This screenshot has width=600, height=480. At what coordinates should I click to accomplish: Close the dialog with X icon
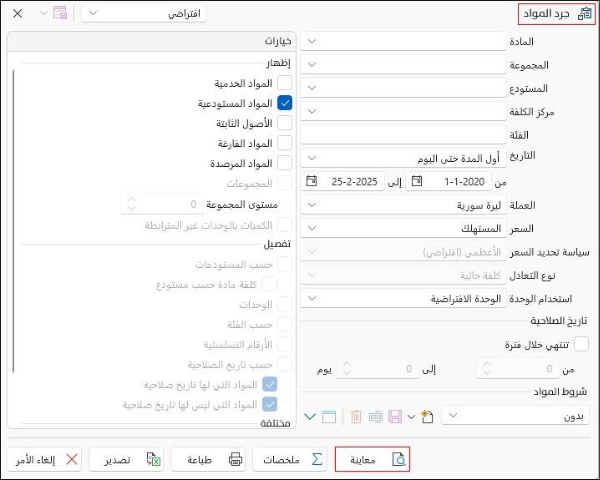pos(17,13)
